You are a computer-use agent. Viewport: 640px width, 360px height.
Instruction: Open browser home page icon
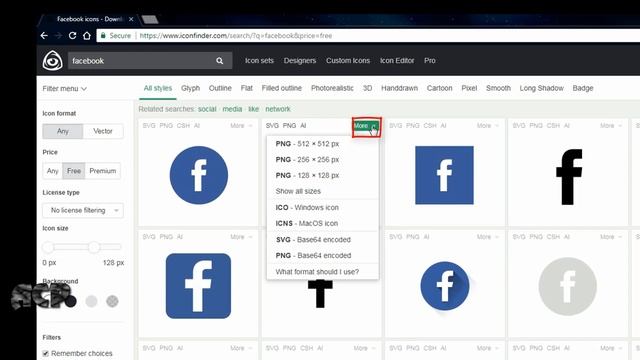(87, 36)
